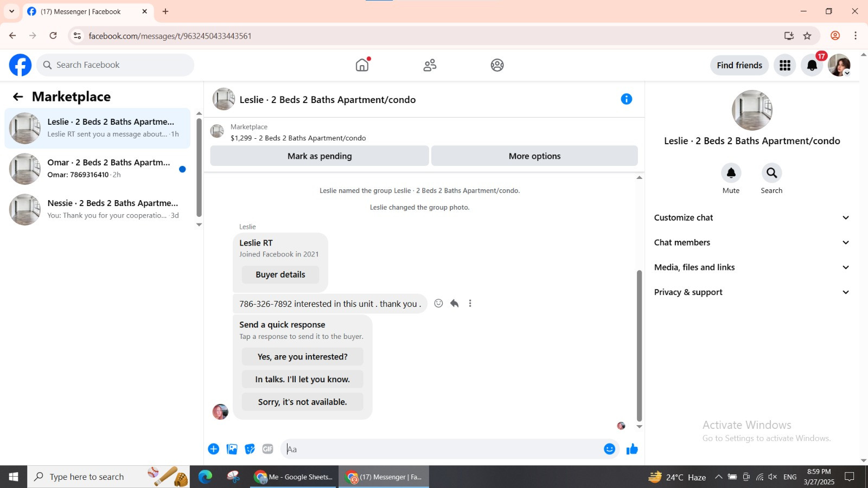Open more options for the 786-326-7892 message

click(470, 304)
